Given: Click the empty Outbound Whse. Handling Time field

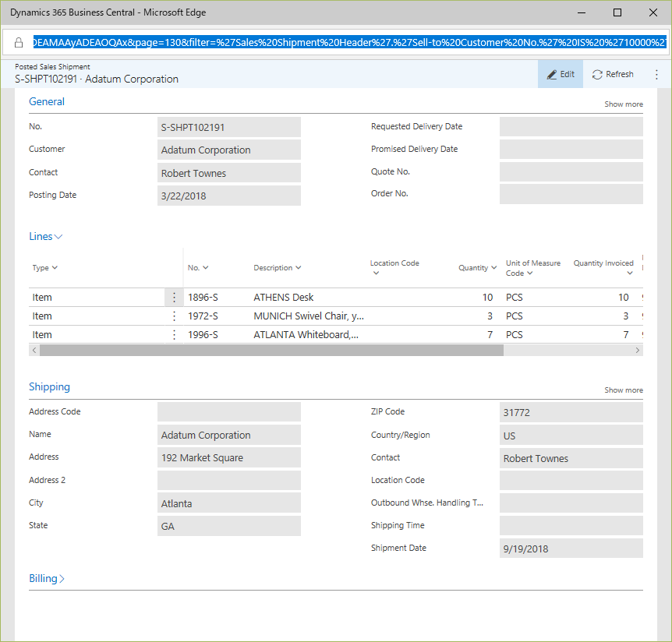Looking at the screenshot, I should coord(571,503).
